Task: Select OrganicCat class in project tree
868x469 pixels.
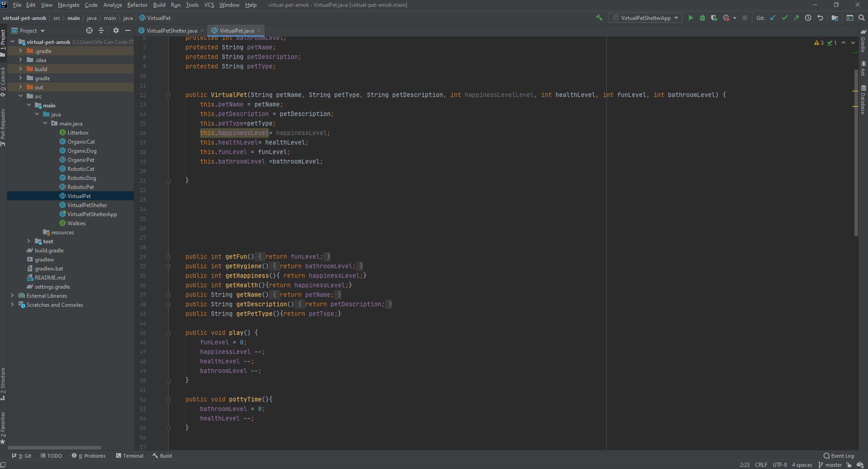Action: pos(81,141)
